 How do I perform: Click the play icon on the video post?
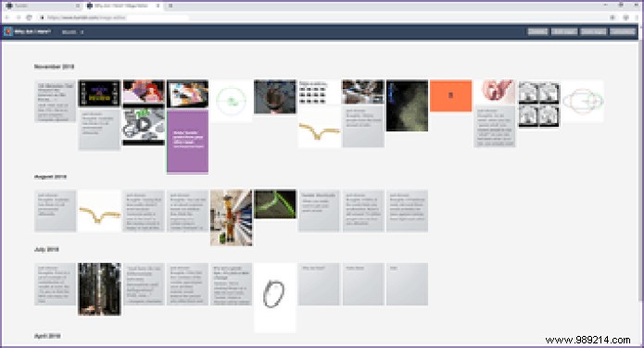pos(144,124)
